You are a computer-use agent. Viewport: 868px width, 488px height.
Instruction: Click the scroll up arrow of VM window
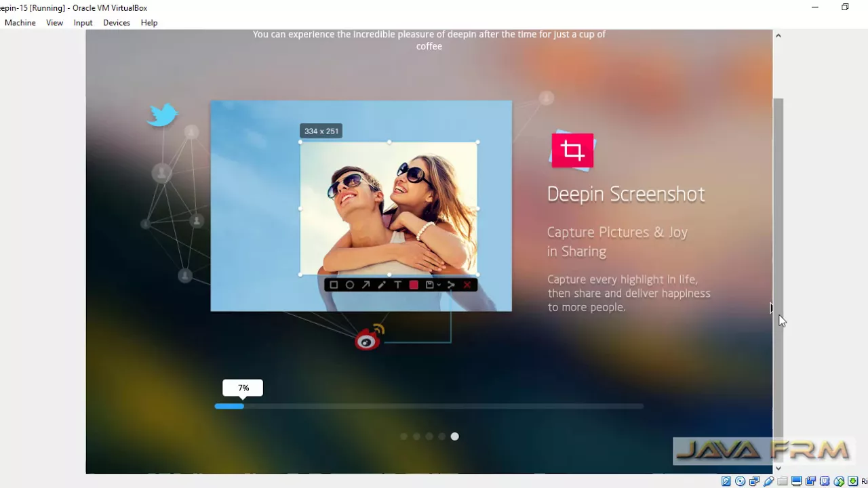(x=778, y=35)
